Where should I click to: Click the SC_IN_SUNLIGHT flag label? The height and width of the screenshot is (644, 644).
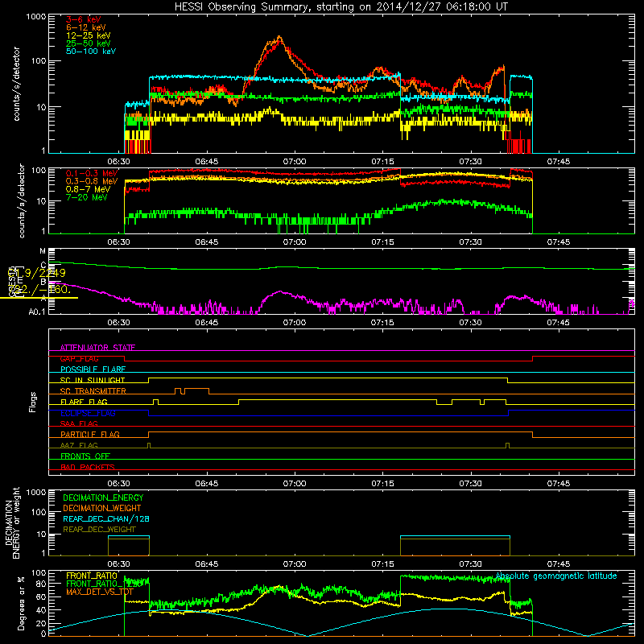pyautogui.click(x=93, y=380)
